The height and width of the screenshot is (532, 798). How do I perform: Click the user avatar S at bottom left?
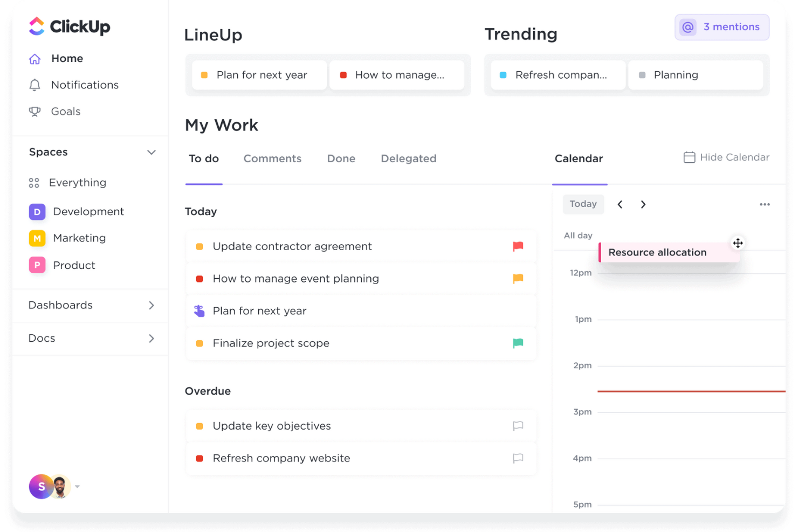coord(42,487)
